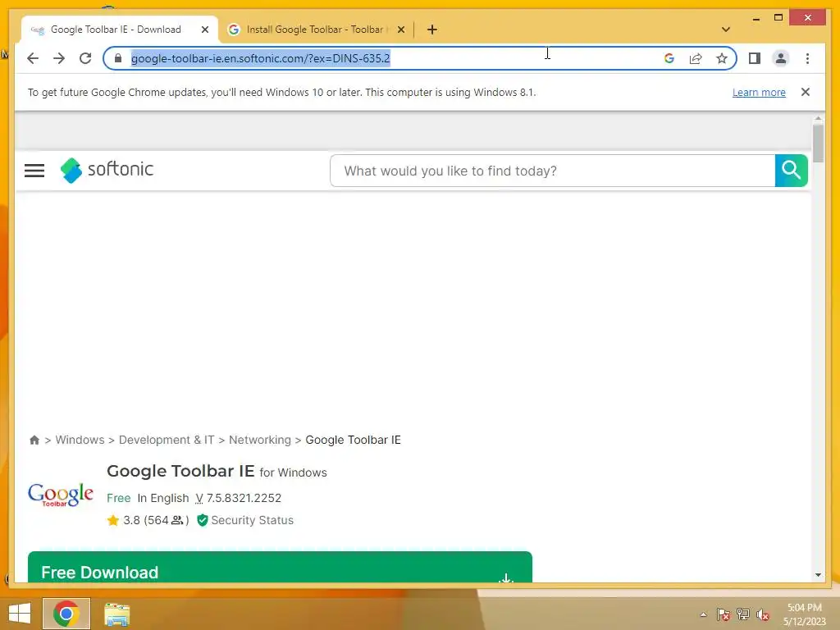Open network status tray icon
This screenshot has height=630, width=840.
pos(743,614)
